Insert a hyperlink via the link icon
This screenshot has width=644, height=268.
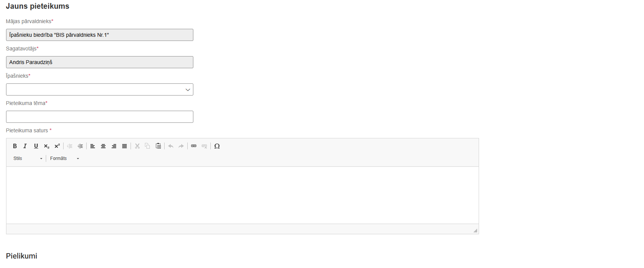coord(194,146)
